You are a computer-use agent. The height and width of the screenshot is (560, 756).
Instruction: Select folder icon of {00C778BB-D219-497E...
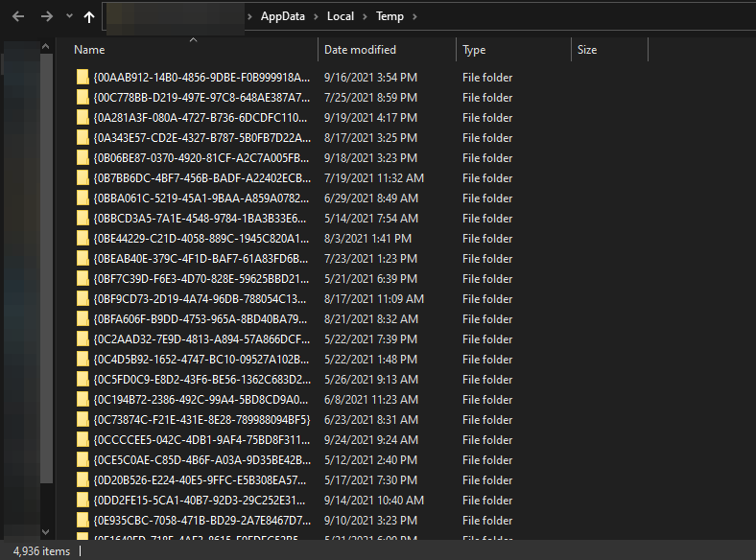(83, 98)
